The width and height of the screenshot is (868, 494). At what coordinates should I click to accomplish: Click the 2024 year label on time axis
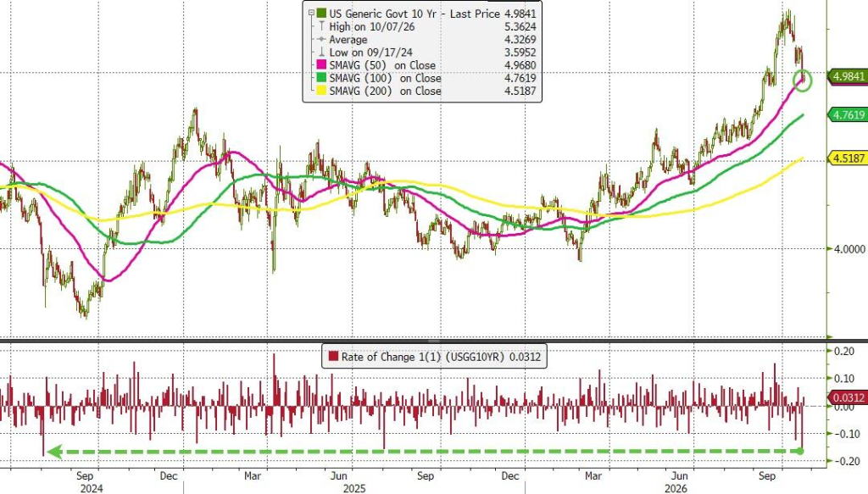click(x=92, y=489)
